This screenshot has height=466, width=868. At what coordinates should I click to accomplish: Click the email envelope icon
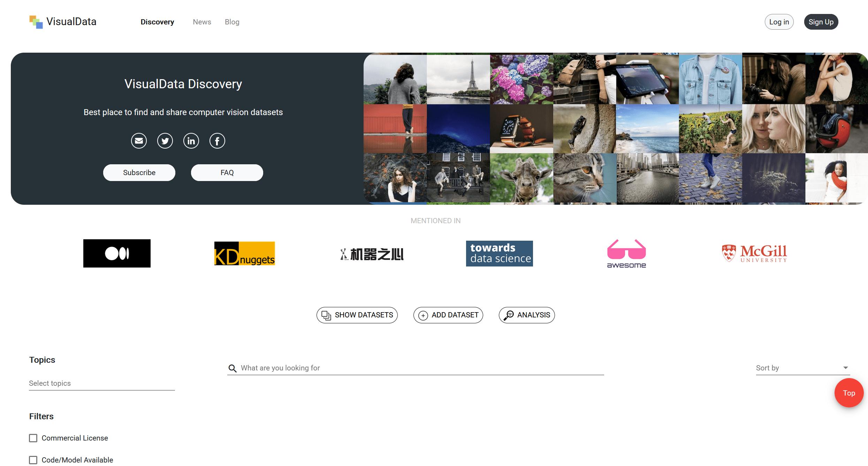click(139, 141)
